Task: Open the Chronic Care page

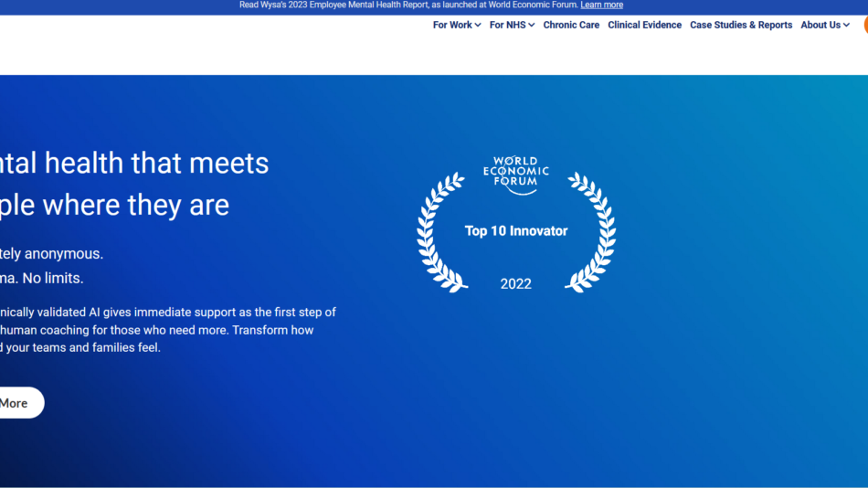Action: click(571, 25)
